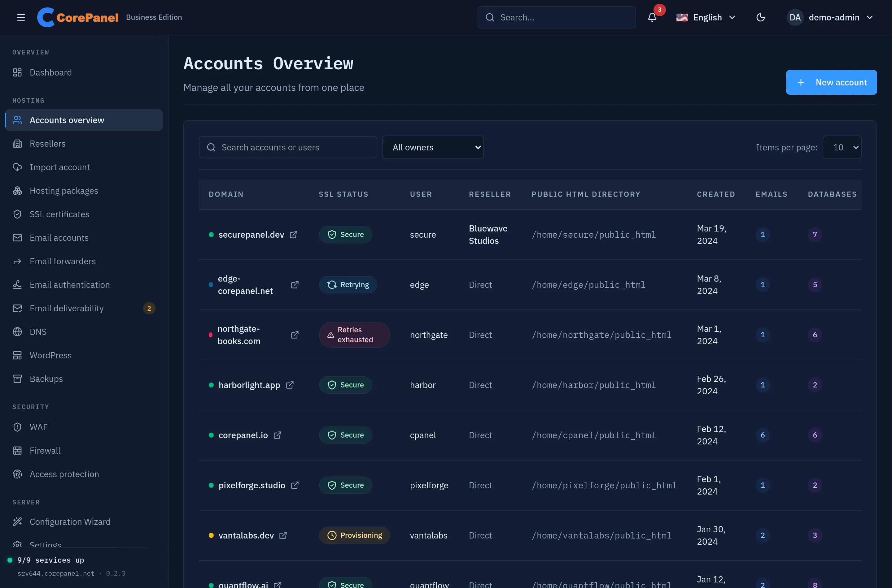Click the Provisioning SSL status badge
This screenshot has height=588, width=892.
click(x=354, y=535)
